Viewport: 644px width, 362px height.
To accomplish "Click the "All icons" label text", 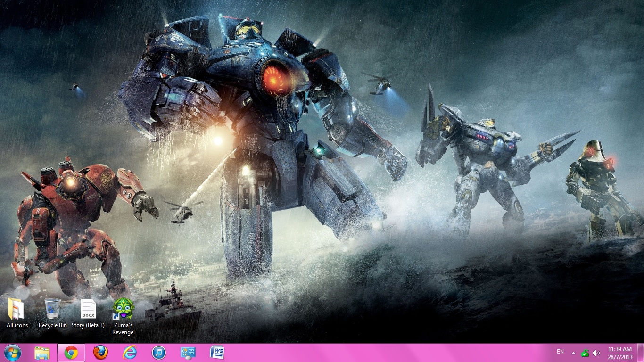I will tap(17, 325).
